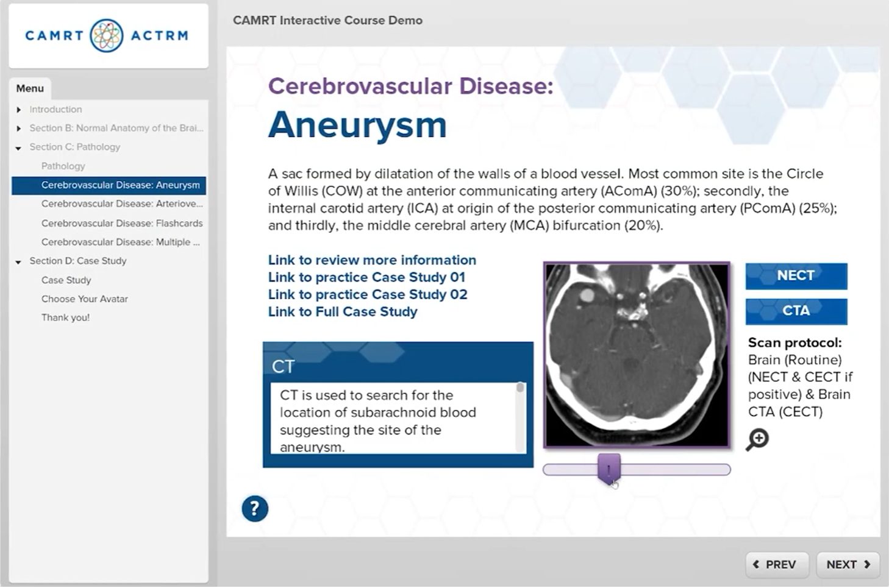This screenshot has height=588, width=889.
Task: Click the NECT button
Action: [x=796, y=275]
